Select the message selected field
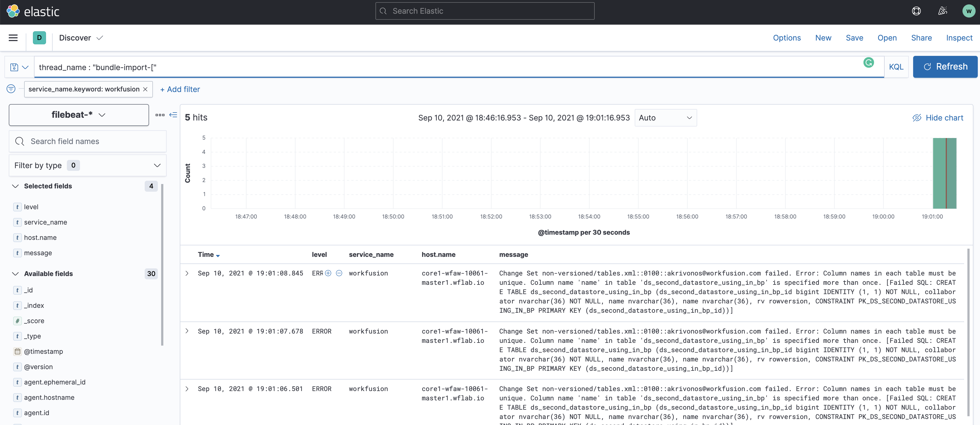This screenshot has width=980, height=425. coord(38,253)
